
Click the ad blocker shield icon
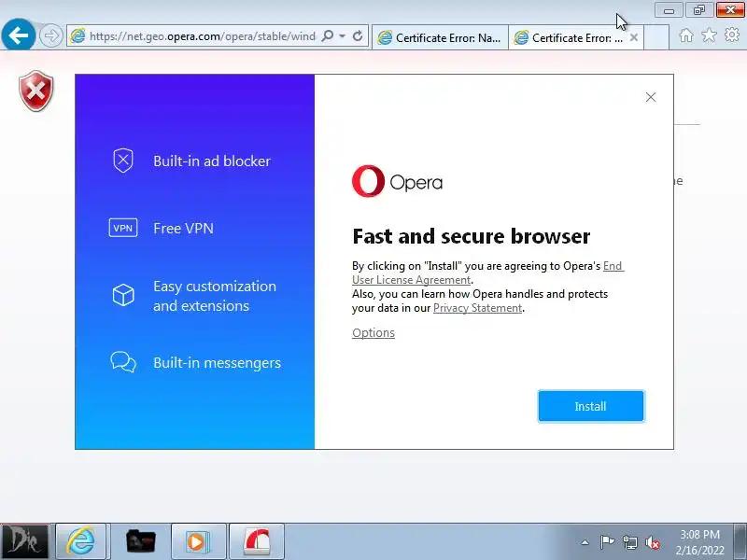[x=123, y=160]
